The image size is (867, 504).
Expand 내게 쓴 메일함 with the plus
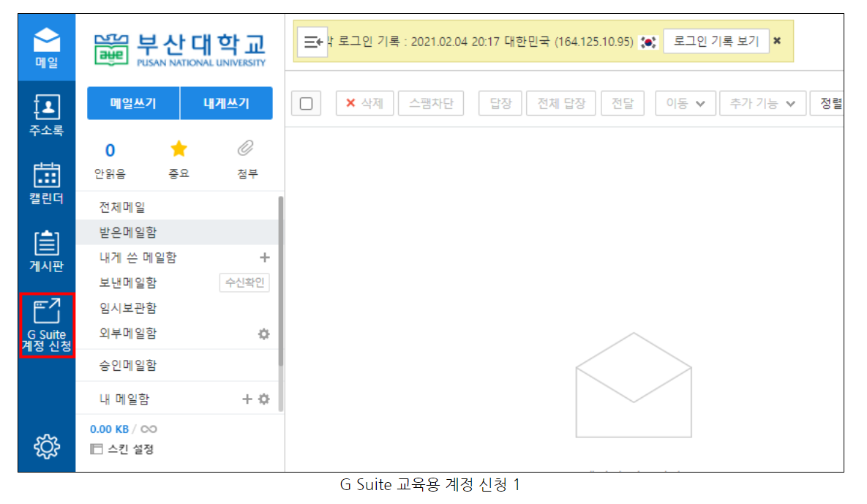click(x=265, y=257)
